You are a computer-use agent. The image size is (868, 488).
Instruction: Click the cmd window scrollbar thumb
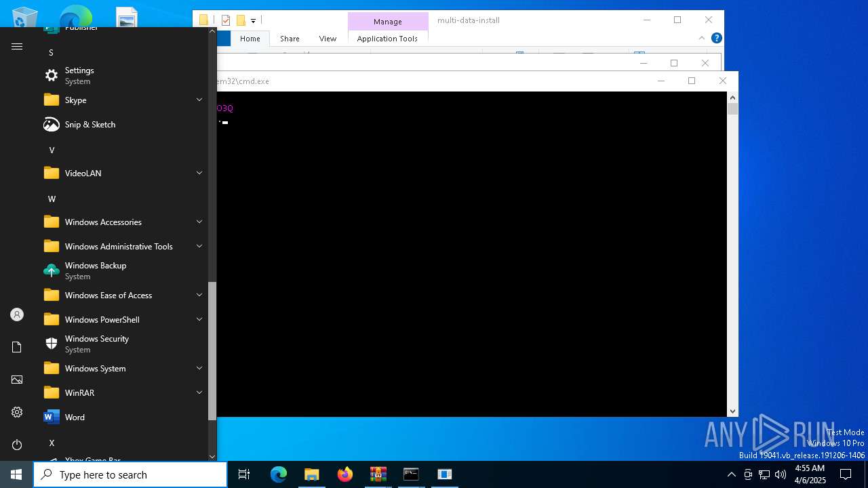click(x=732, y=108)
